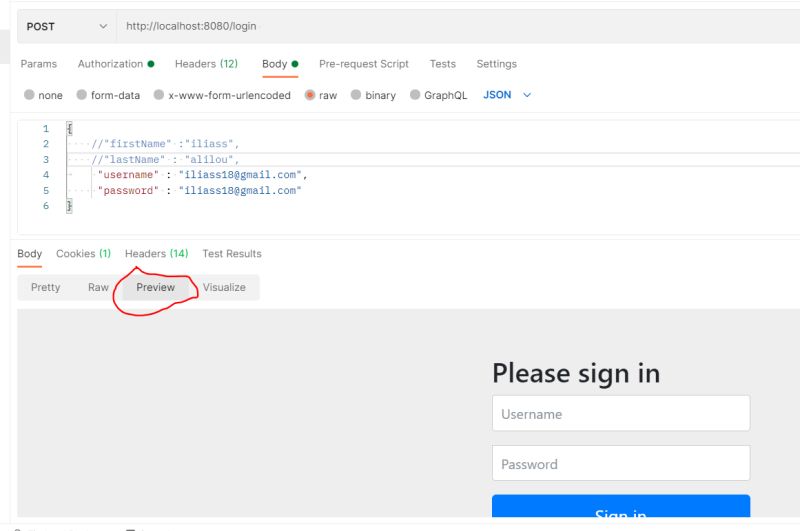The image size is (800, 531).
Task: Choose the binary body option
Action: [x=373, y=95]
